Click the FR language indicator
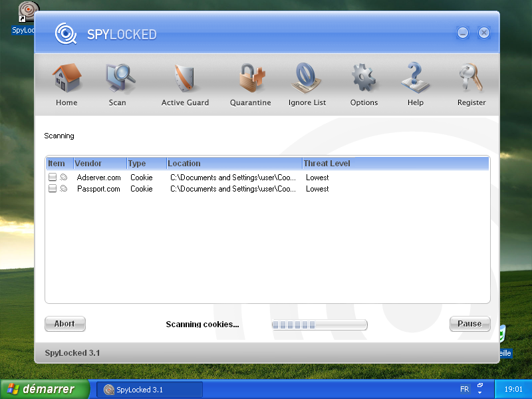The image size is (532, 399). [x=464, y=389]
